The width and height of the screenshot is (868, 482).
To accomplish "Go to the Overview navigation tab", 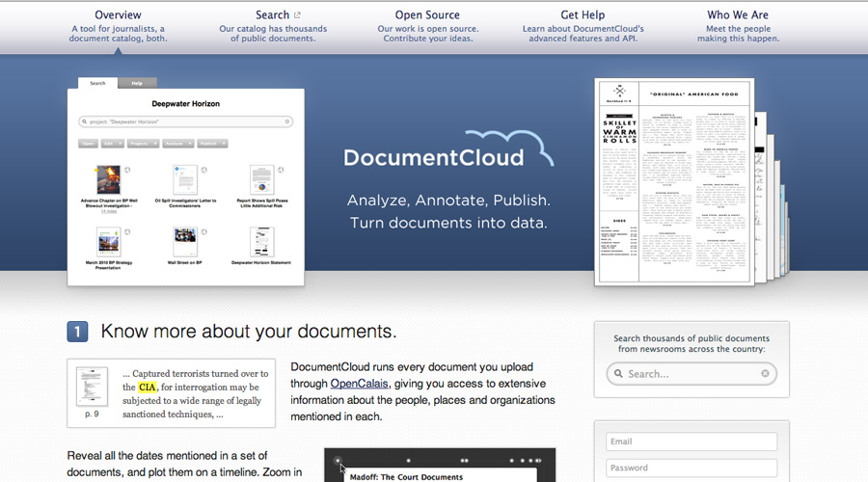I will 118,26.
